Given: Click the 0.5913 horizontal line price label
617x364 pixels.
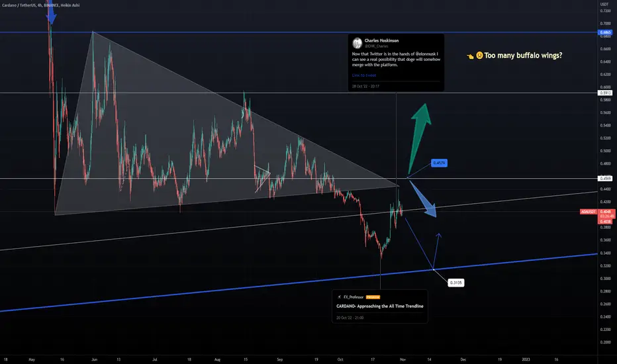Looking at the screenshot, I should click(x=605, y=93).
